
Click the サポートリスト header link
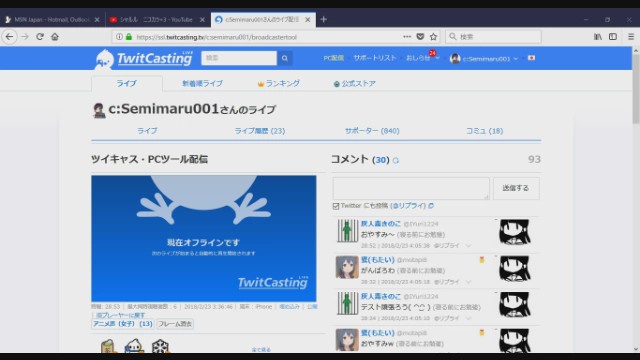(375, 58)
